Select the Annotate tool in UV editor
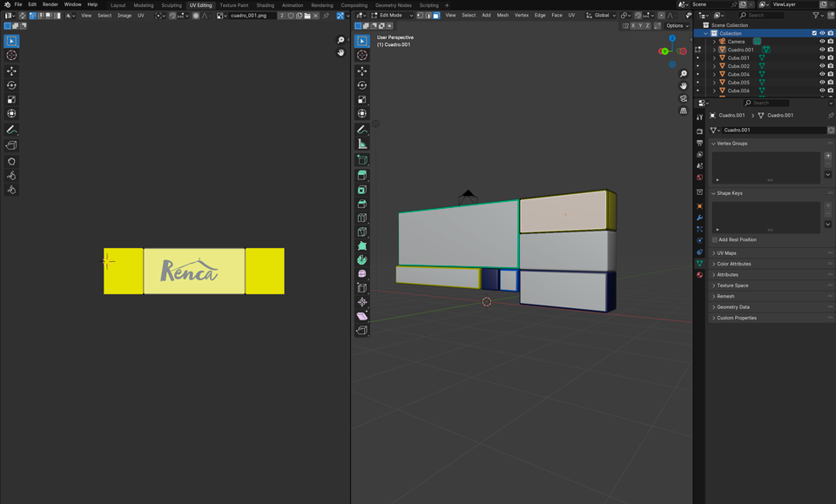This screenshot has width=836, height=504. point(11,130)
